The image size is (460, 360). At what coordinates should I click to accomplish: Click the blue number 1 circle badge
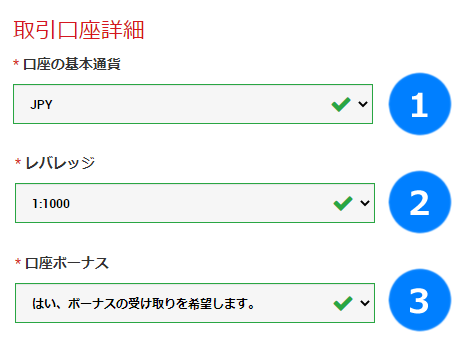pos(420,104)
